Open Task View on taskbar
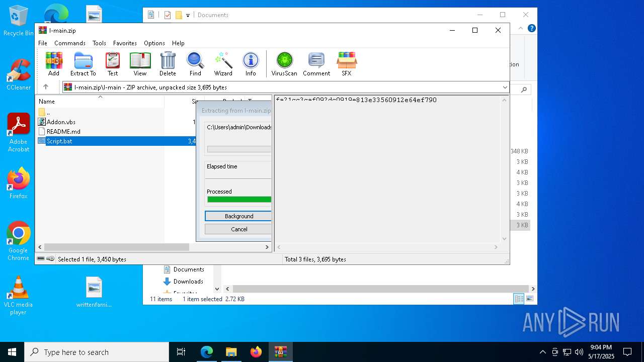Viewport: 644px width, 362px height. pyautogui.click(x=181, y=352)
